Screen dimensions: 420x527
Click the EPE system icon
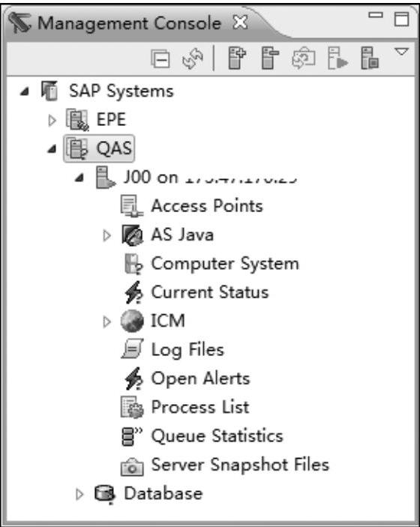(78, 120)
